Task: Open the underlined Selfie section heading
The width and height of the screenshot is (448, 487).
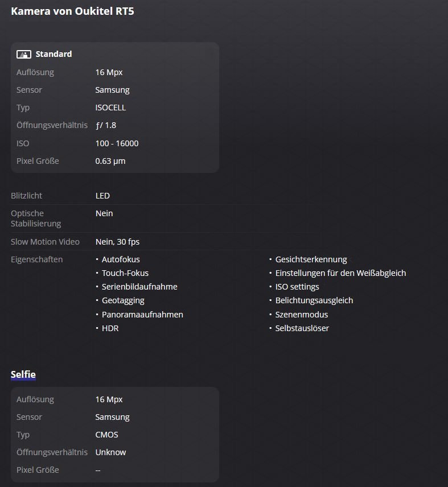Action: coord(23,374)
